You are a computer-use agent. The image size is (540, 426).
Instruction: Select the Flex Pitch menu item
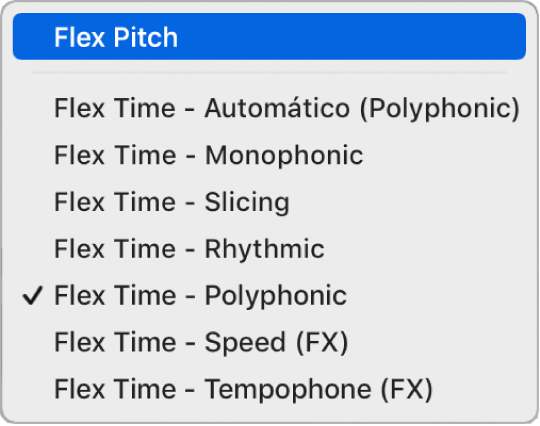pos(269,37)
